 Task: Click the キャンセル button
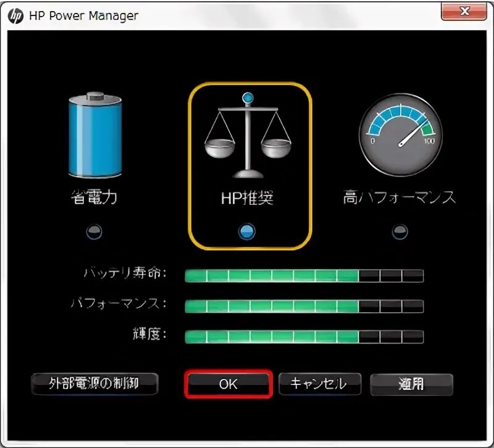coord(319,384)
